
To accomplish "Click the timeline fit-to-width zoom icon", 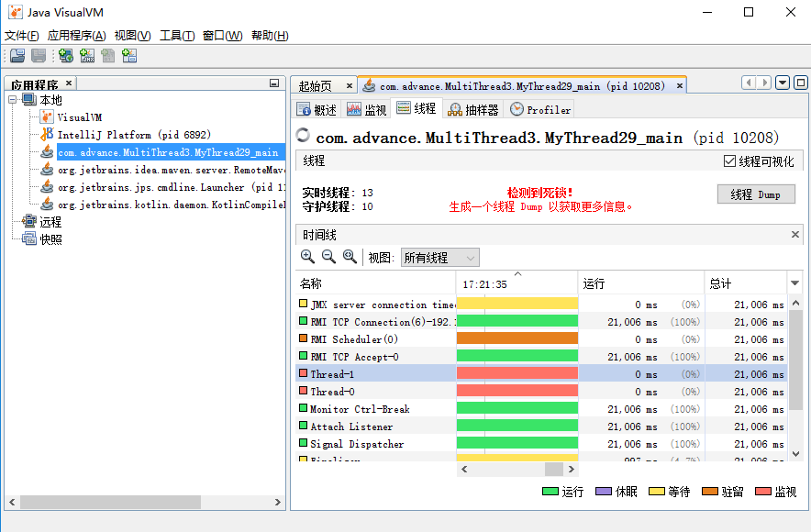I will coord(350,257).
